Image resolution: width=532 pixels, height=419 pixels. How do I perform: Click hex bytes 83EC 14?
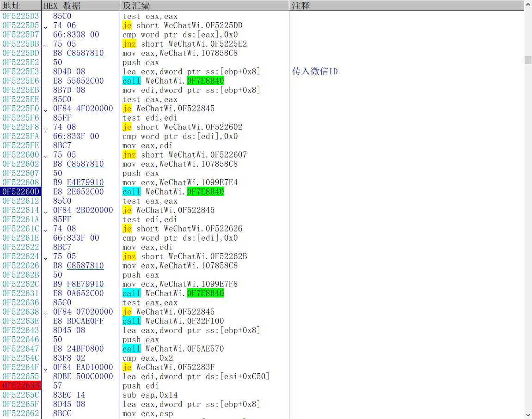(x=69, y=395)
